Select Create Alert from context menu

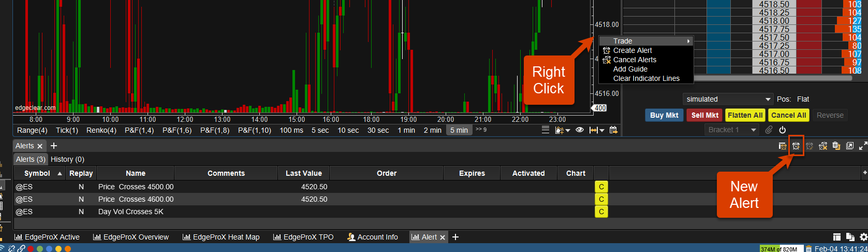[x=632, y=50]
